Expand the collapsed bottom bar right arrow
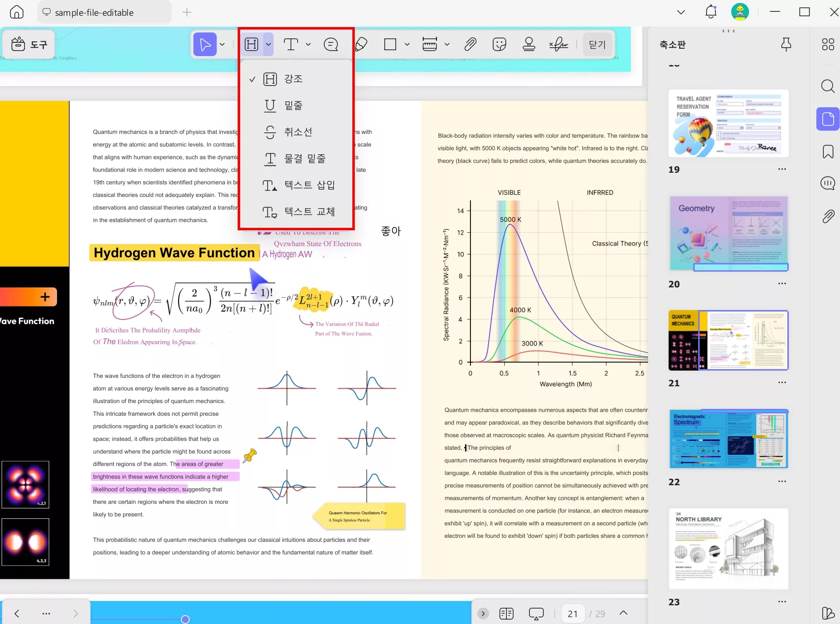The image size is (840, 624). coord(483,614)
